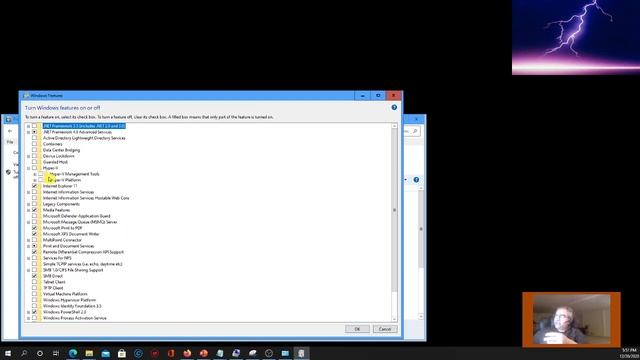Select the 'MultiPoint Connector' row
The width and height of the screenshot is (640, 360).
62,240
